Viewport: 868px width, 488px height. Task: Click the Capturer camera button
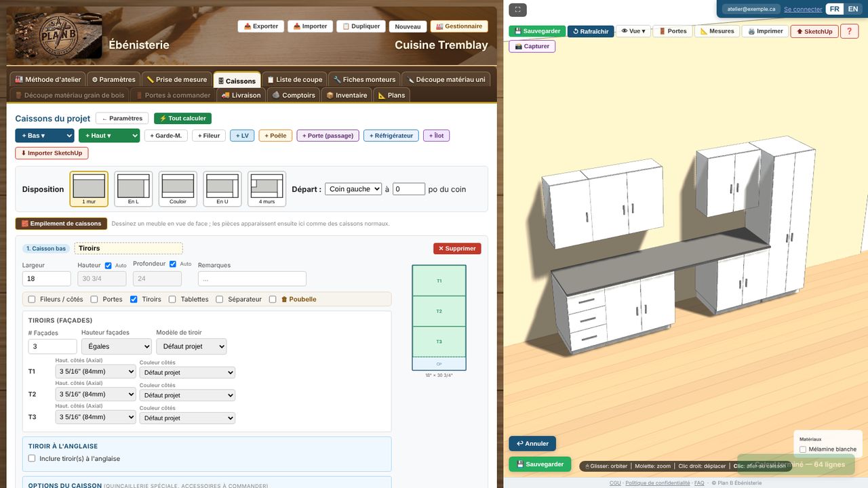532,46
